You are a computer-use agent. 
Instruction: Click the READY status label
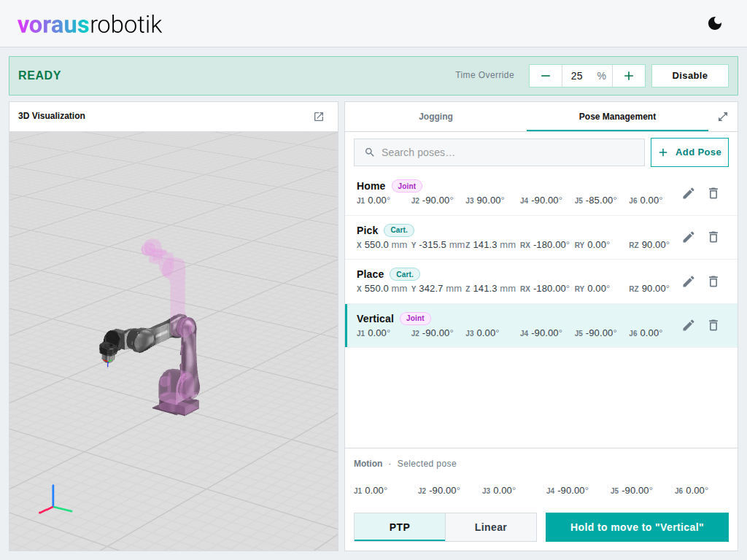pos(39,76)
